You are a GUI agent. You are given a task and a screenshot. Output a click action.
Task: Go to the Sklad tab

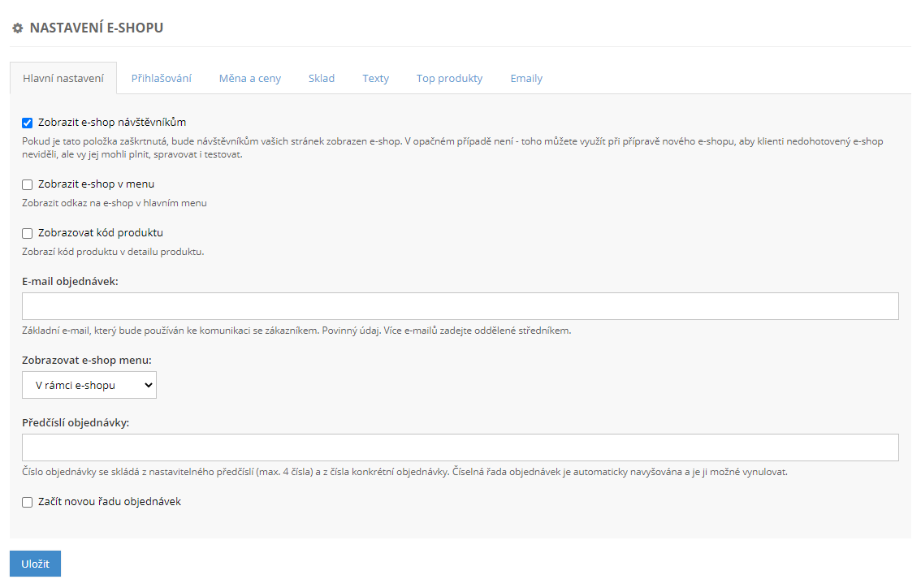(322, 78)
